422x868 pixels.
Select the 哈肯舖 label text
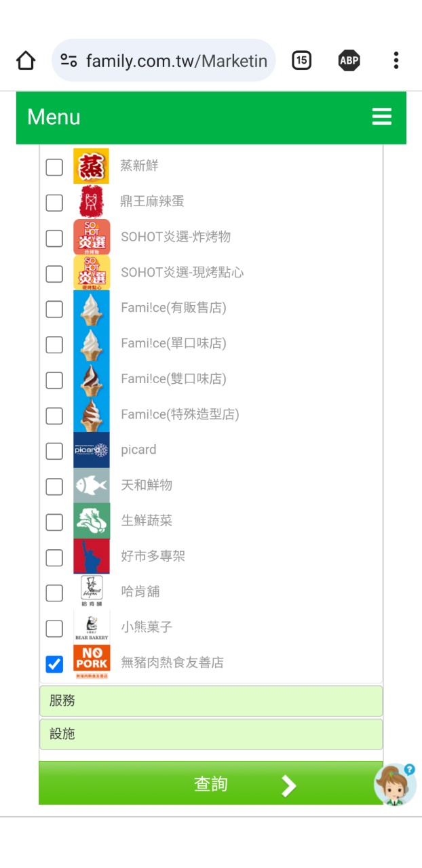(x=140, y=591)
